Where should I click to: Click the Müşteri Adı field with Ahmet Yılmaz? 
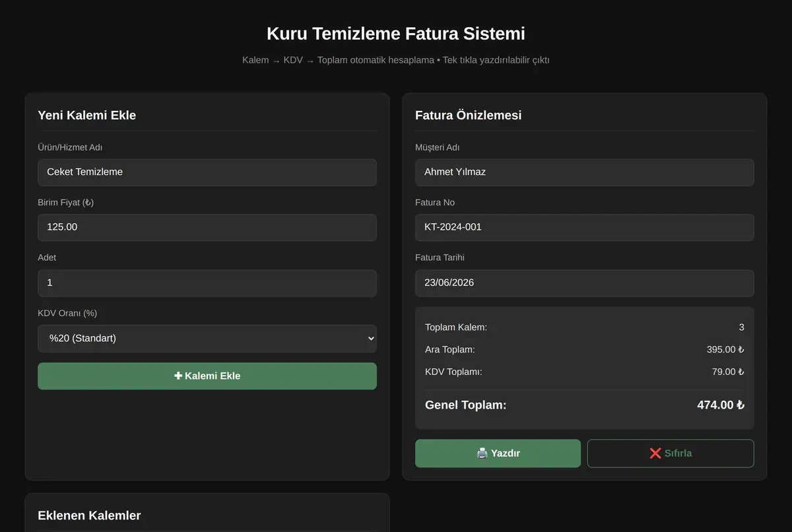(585, 172)
